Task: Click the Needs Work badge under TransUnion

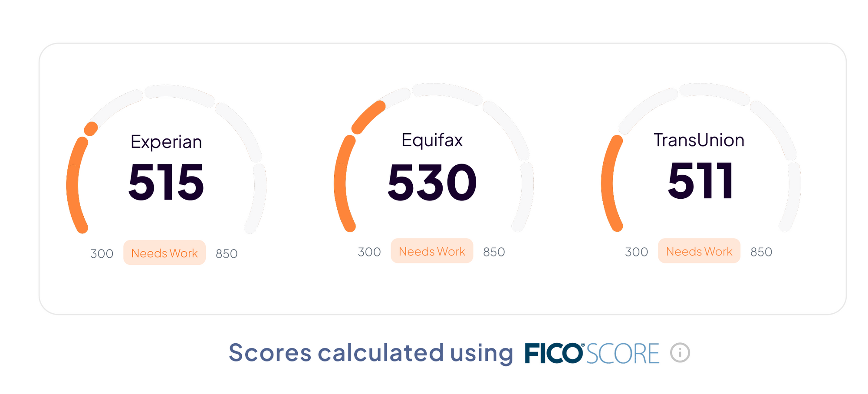Action: coord(699,251)
